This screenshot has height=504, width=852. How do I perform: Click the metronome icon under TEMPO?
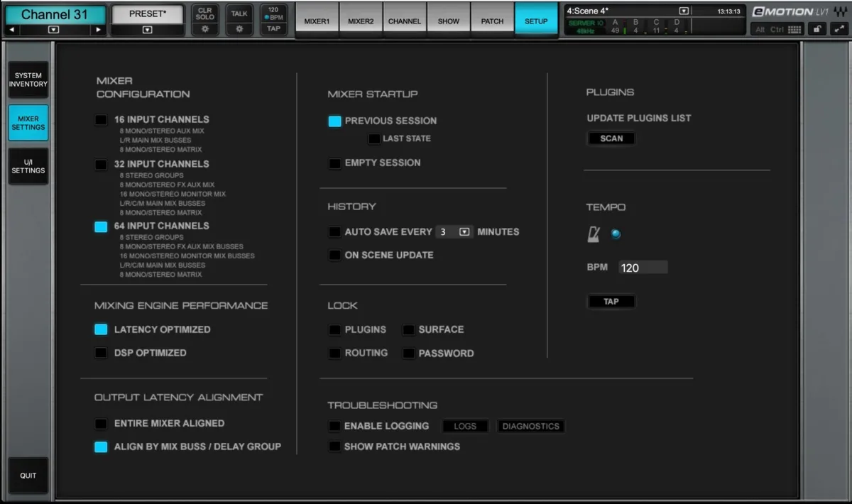594,234
